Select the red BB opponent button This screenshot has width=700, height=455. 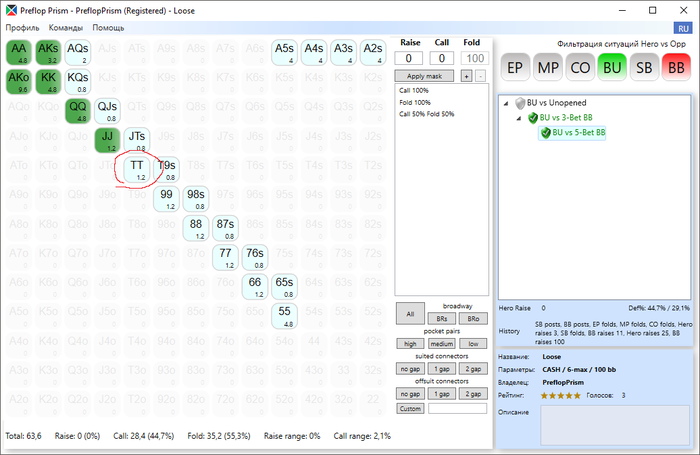click(676, 67)
